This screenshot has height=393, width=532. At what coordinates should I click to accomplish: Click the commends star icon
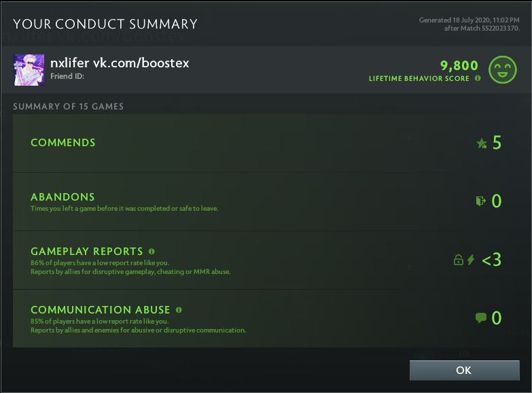coord(482,143)
